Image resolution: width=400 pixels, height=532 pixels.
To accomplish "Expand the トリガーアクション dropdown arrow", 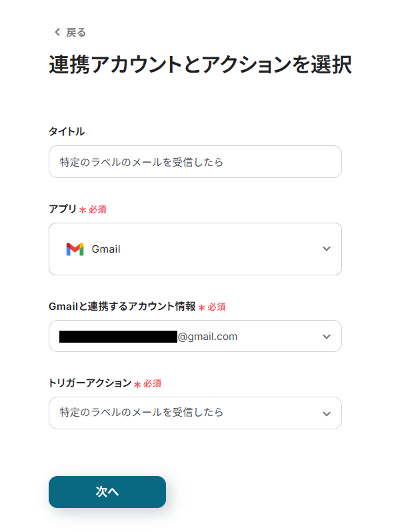I will pyautogui.click(x=326, y=413).
